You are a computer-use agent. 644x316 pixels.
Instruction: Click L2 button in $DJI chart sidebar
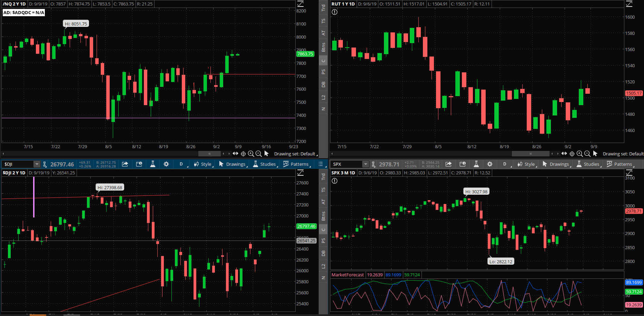point(323,266)
